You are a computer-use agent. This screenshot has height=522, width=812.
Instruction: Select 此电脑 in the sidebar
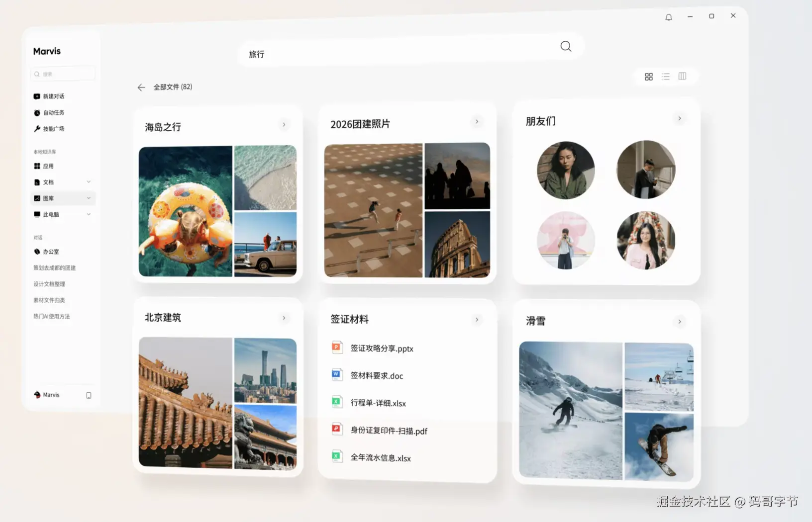tap(63, 215)
